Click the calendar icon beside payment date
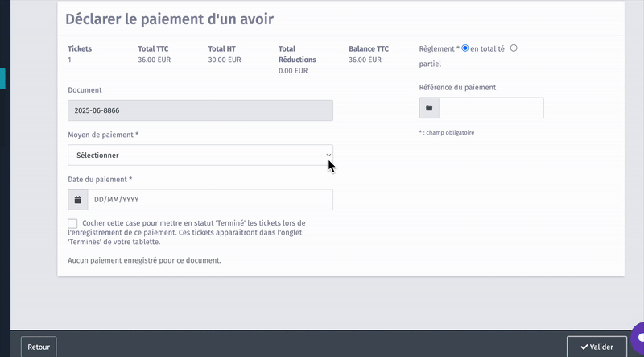This screenshot has width=644, height=357. [78, 200]
